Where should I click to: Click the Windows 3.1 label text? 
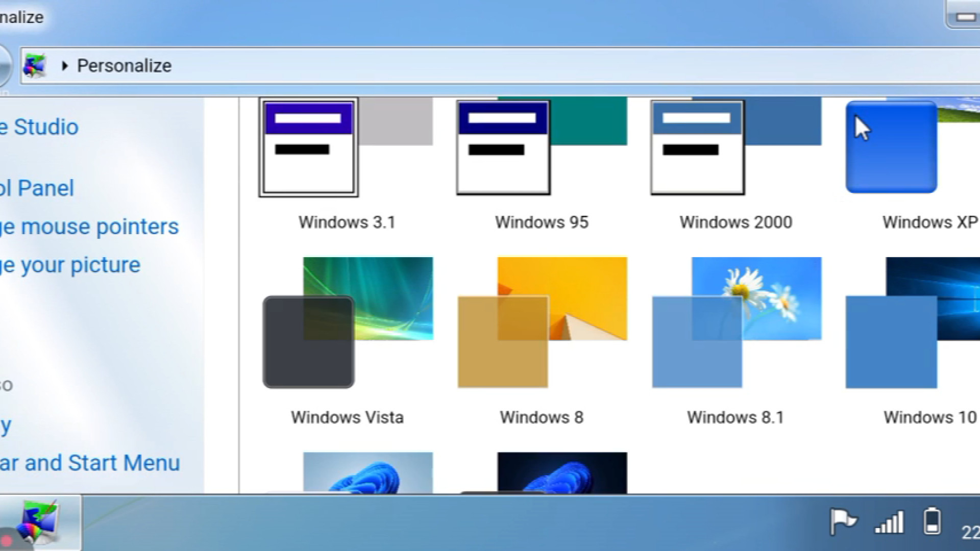(x=347, y=222)
